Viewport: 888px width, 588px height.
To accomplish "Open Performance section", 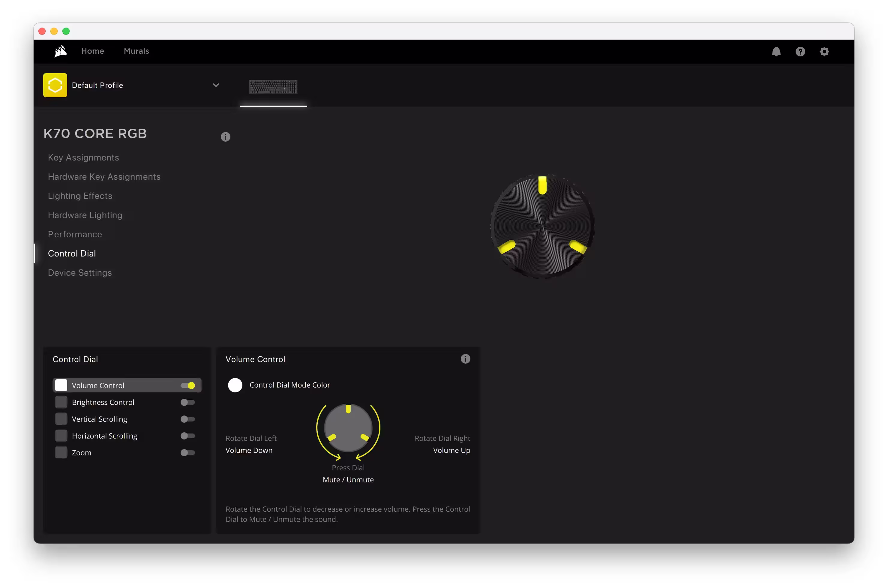I will click(75, 234).
